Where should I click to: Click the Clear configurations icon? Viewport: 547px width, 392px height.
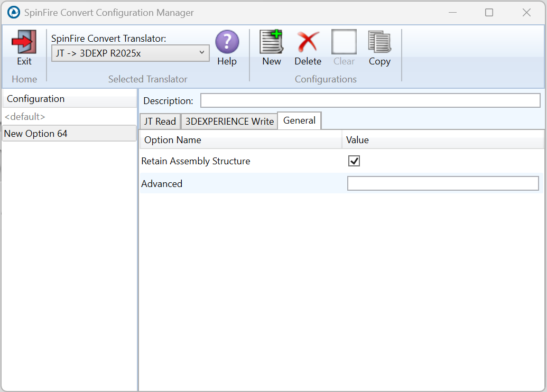click(x=344, y=42)
